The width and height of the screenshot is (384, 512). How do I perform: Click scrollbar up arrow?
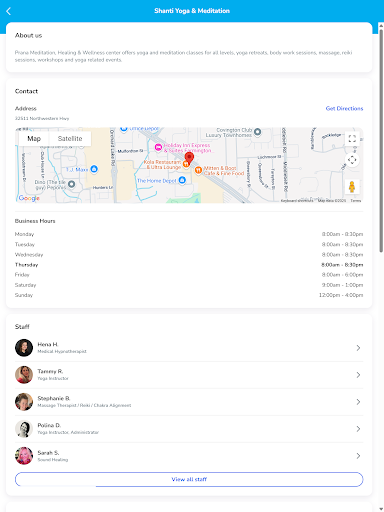click(381, 25)
